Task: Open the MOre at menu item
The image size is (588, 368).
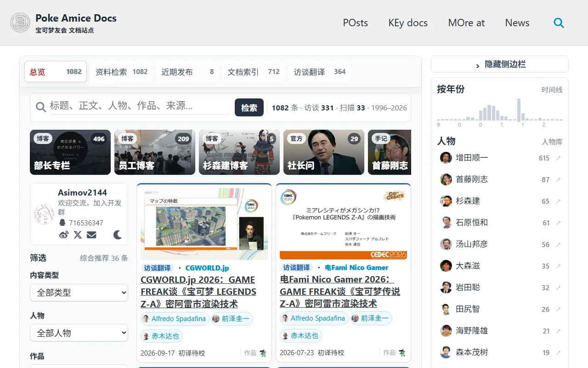Action: 466,23
